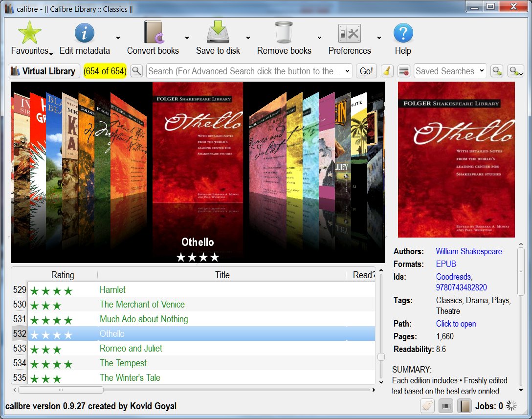The width and height of the screenshot is (532, 419).
Task: Click the 654 of 654 count label
Action: point(105,71)
